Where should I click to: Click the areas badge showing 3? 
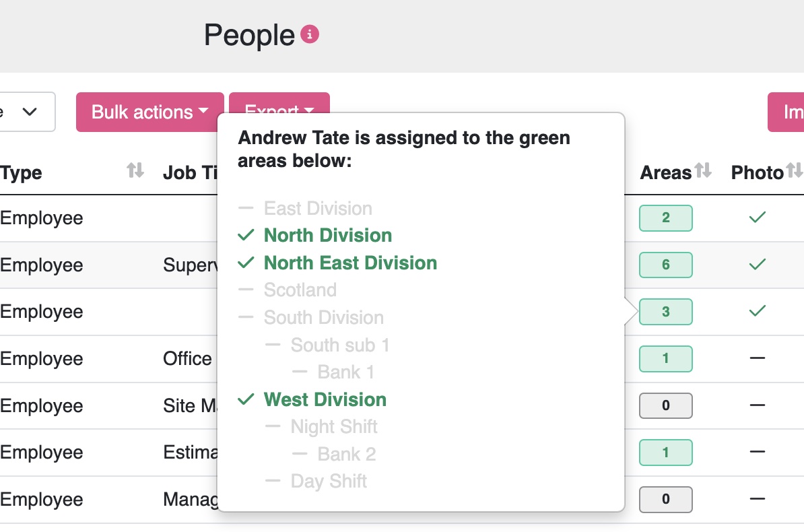click(665, 312)
